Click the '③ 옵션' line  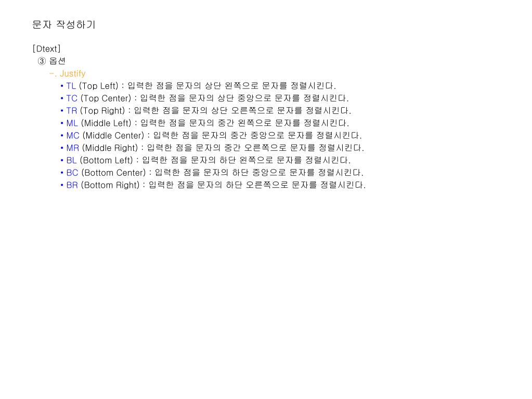(51, 61)
